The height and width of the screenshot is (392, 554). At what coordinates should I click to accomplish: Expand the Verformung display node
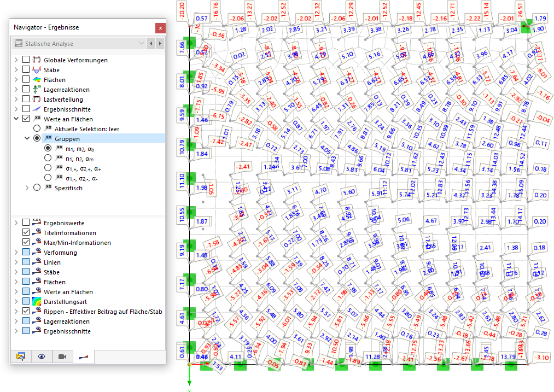[x=16, y=253]
